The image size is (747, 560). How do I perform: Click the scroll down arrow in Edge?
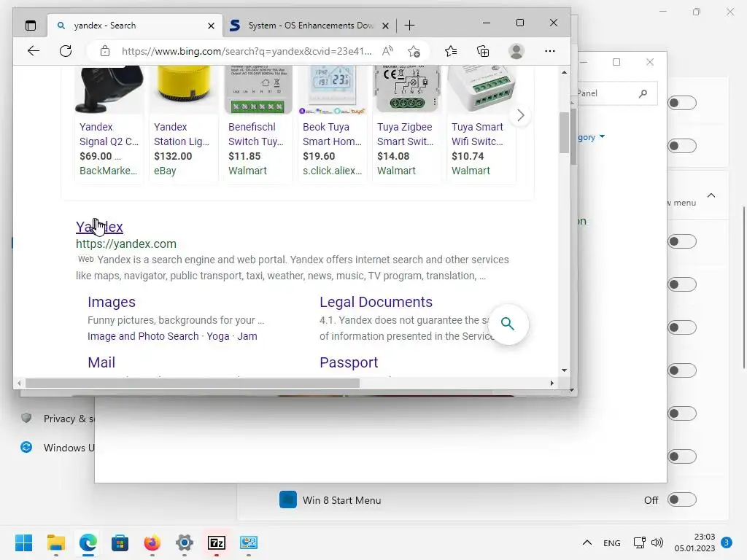coord(564,370)
